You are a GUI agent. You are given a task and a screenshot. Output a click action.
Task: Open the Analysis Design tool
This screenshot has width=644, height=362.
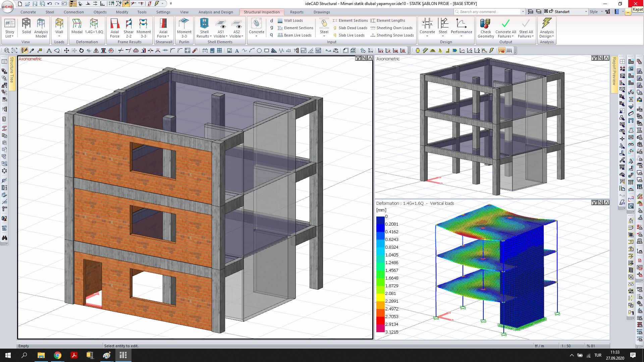tap(546, 28)
